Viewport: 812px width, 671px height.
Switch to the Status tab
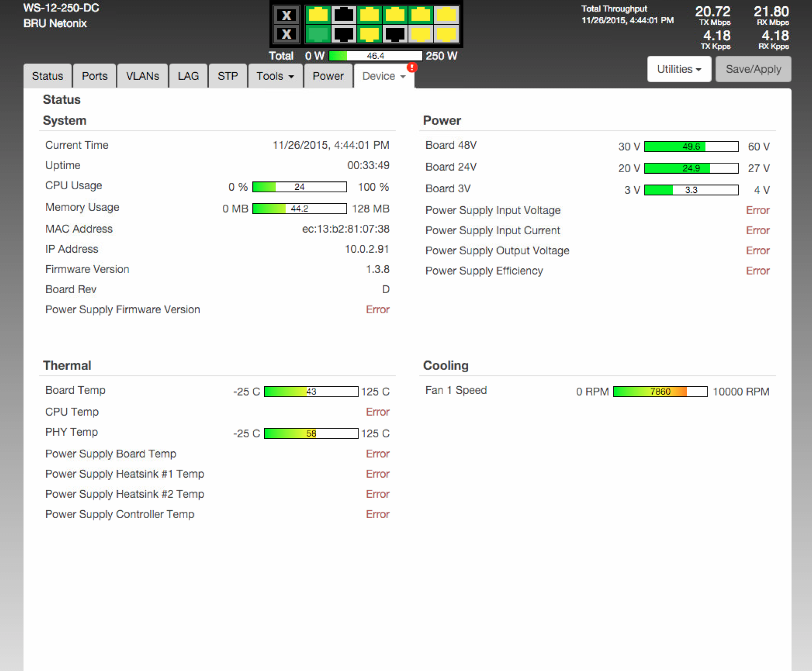point(48,76)
